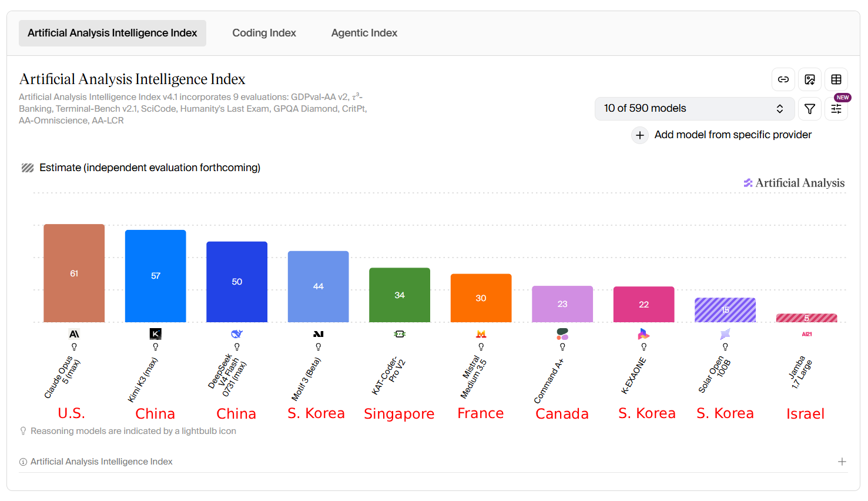Click the lightbulb under the K-EXAONE logo
868x501 pixels.
pyautogui.click(x=644, y=347)
